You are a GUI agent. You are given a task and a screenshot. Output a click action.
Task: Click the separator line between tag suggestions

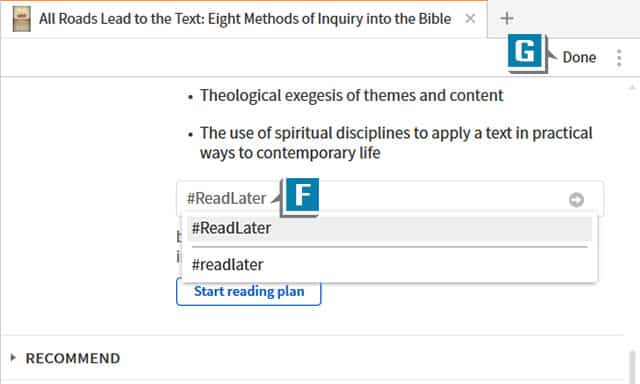(x=389, y=247)
